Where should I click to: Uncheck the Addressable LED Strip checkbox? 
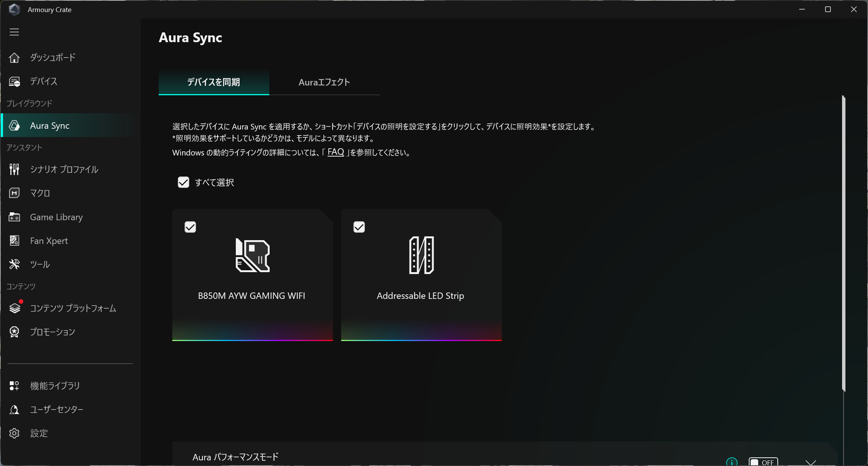[359, 227]
